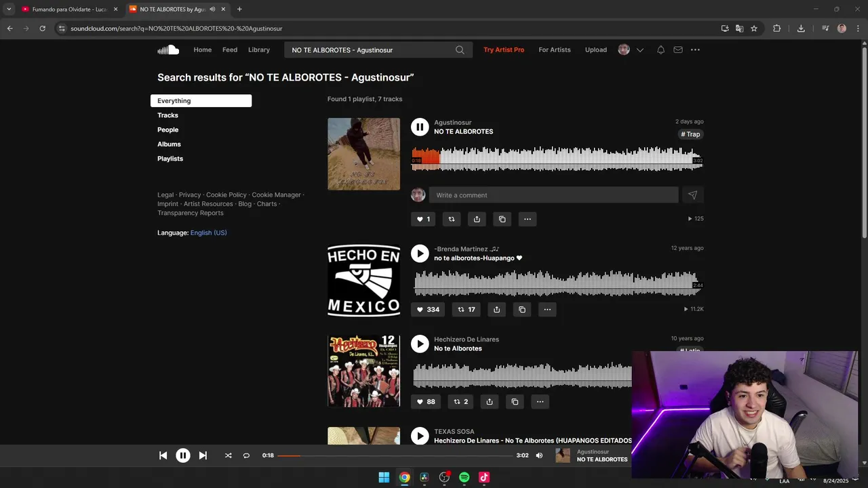This screenshot has height=488, width=868.
Task: Like the Agustinosur track
Action: tap(423, 219)
